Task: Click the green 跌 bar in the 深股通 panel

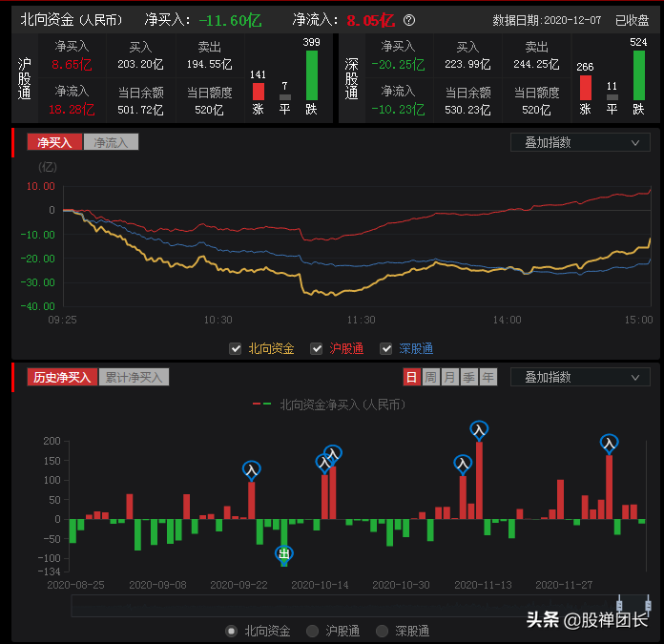Action: click(x=638, y=76)
